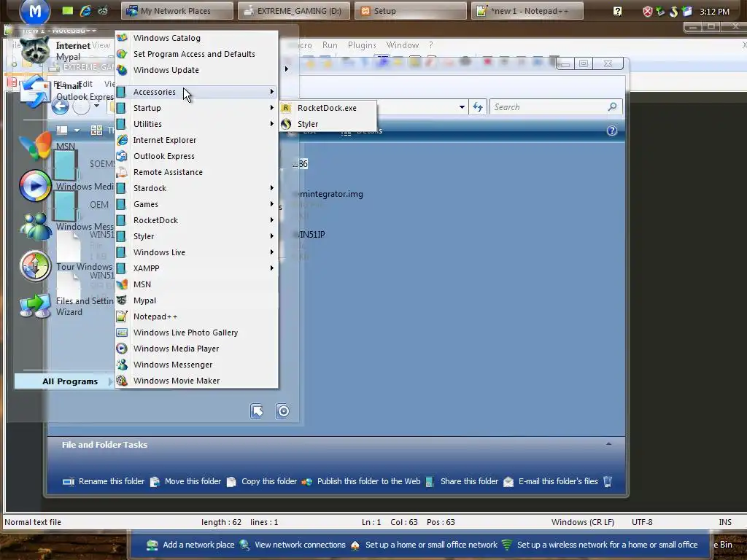Image resolution: width=747 pixels, height=560 pixels.
Task: Open the Explorer address bar dropdown arrow
Action: [462, 107]
